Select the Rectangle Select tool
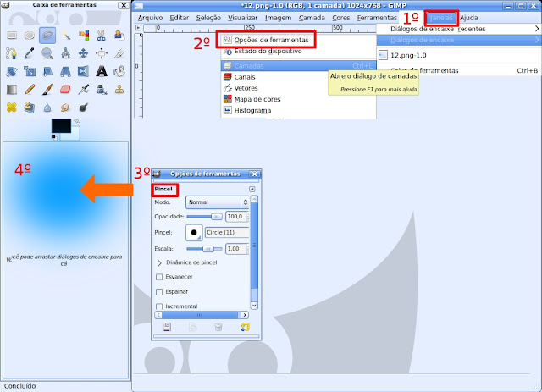542x392 pixels. click(x=11, y=36)
